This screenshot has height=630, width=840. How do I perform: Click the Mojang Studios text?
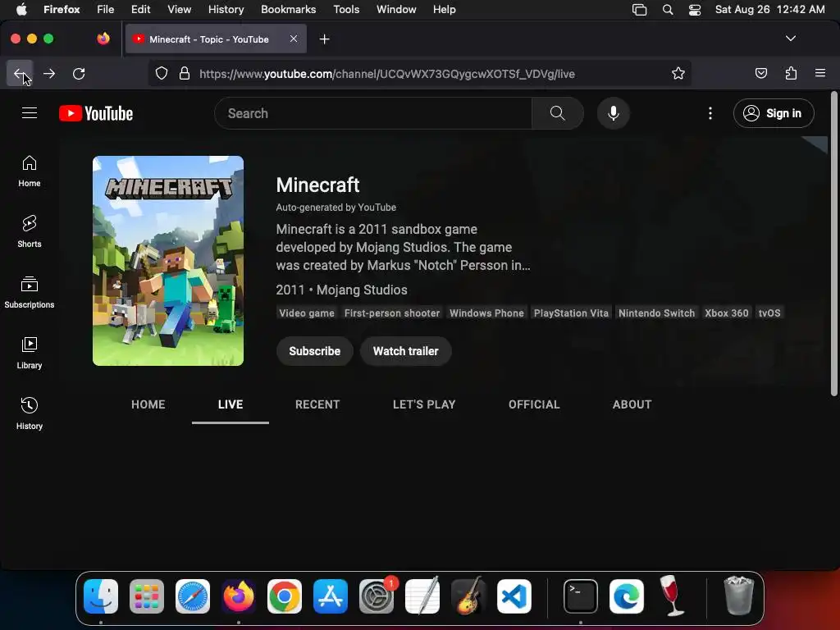[x=362, y=290]
